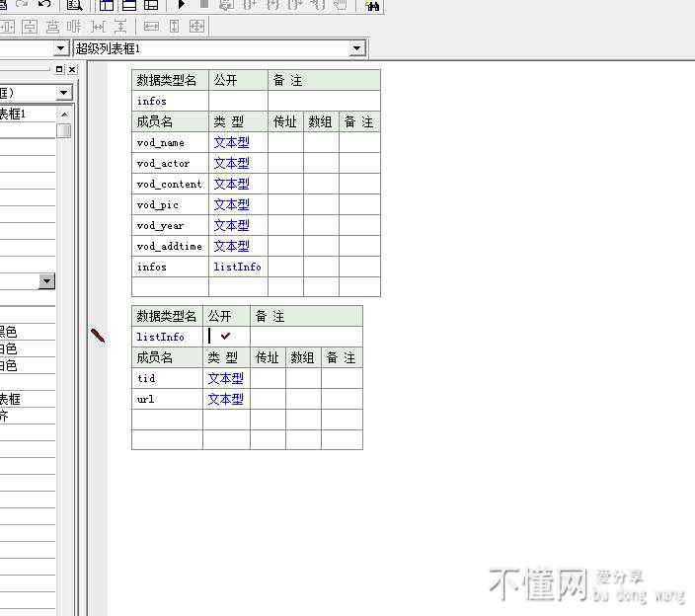Click the Stop square toolbar icon
Image resolution: width=695 pixels, height=616 pixels.
(203, 5)
